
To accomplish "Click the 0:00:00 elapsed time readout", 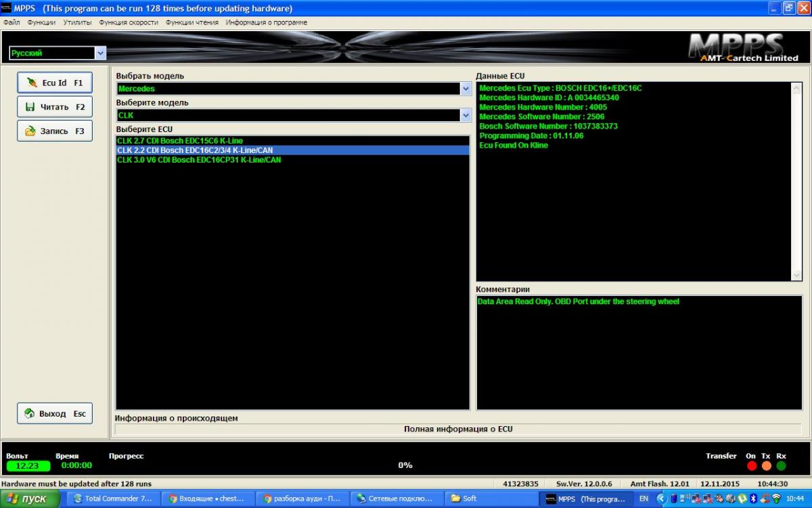I will (76, 465).
